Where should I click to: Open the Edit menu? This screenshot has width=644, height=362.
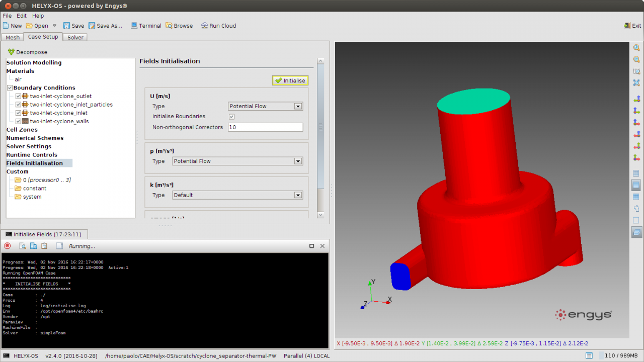point(22,16)
